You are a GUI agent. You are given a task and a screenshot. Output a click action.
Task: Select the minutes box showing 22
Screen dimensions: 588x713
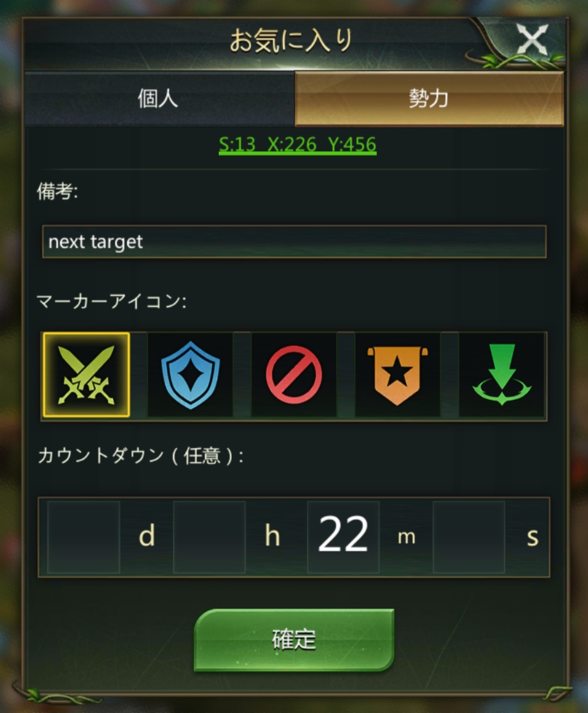pyautogui.click(x=343, y=537)
